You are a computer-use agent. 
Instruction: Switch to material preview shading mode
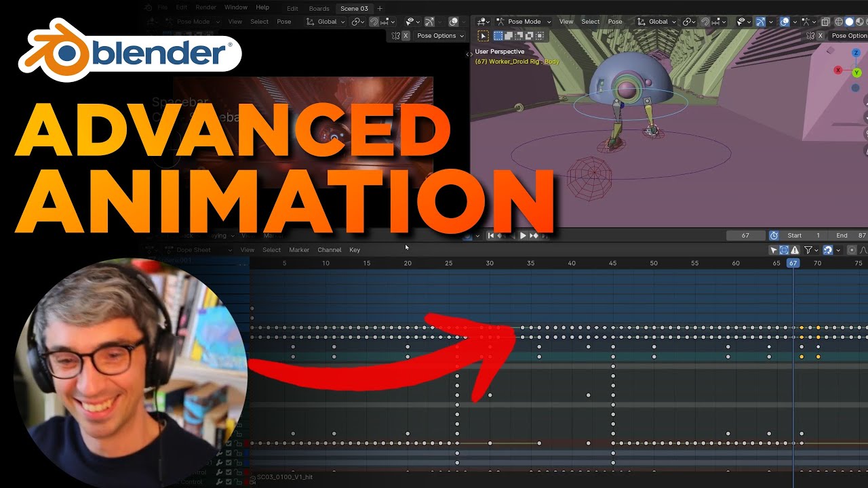pos(860,22)
